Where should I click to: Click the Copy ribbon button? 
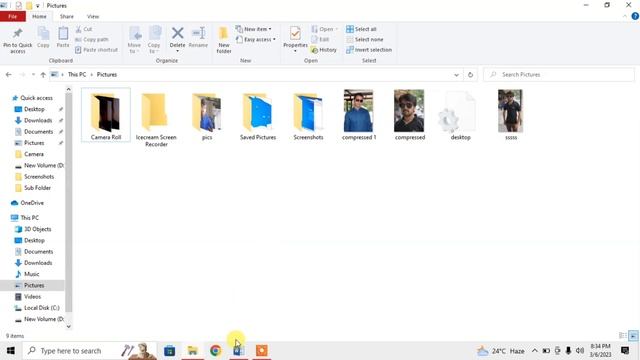click(x=43, y=38)
